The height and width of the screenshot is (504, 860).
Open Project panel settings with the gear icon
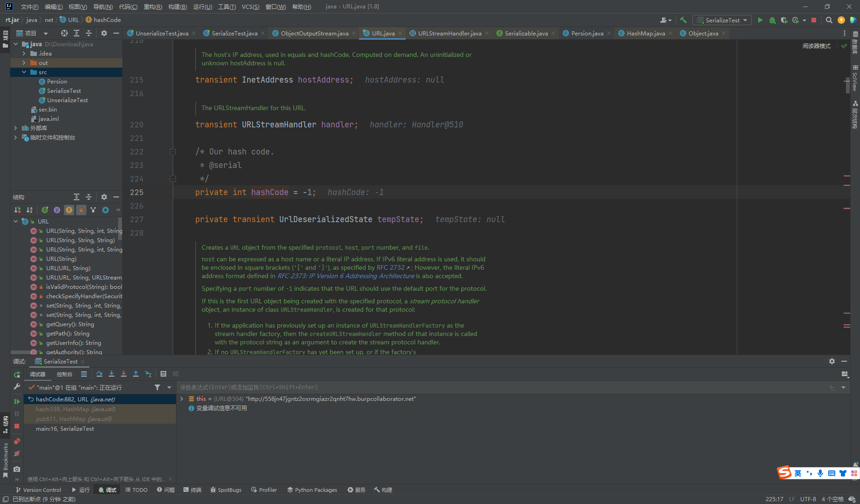point(104,33)
